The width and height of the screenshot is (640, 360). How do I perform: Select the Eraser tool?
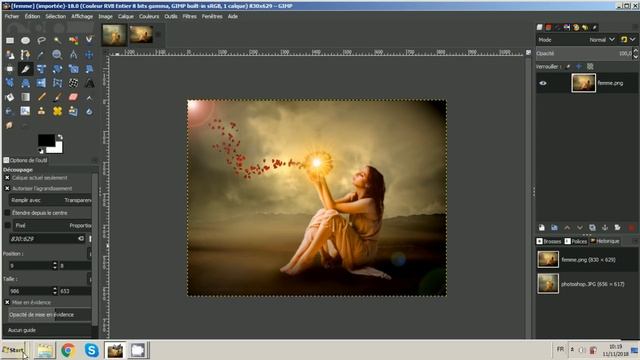[x=73, y=97]
